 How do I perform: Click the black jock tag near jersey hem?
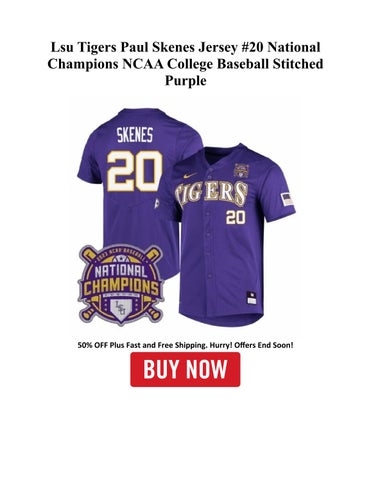pos(251,298)
